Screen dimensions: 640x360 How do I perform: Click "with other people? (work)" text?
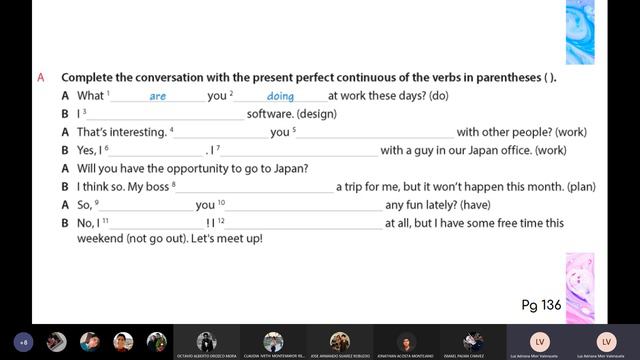(522, 132)
